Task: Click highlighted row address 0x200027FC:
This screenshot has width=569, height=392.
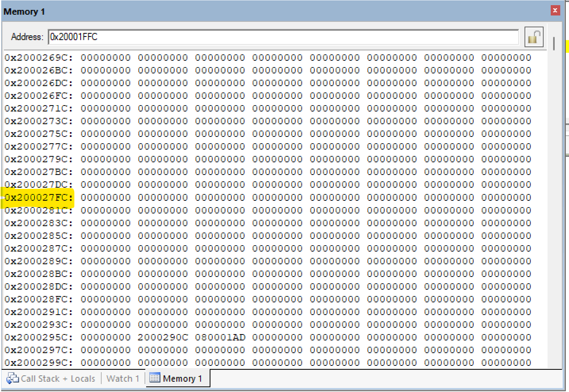Action: click(x=39, y=197)
